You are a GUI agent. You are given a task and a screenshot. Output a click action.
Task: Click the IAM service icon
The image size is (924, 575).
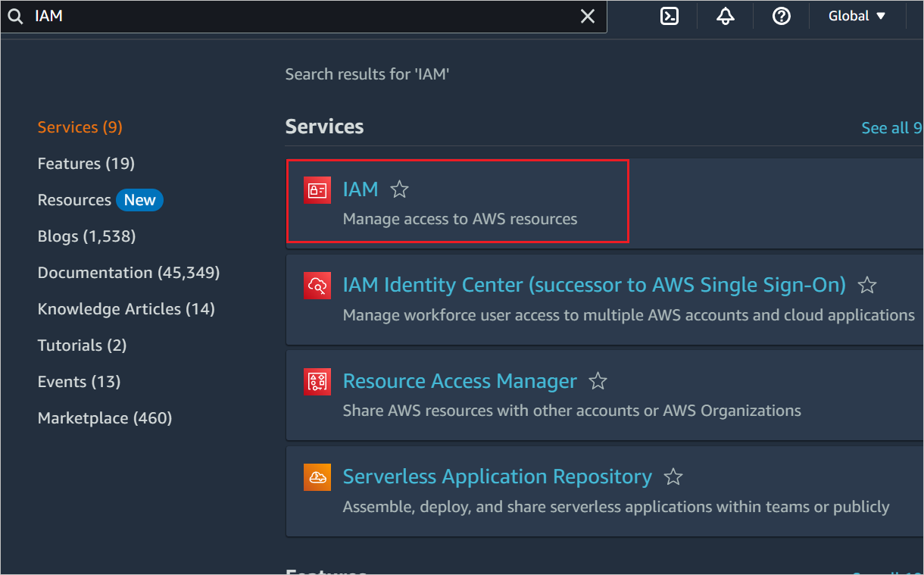(317, 189)
